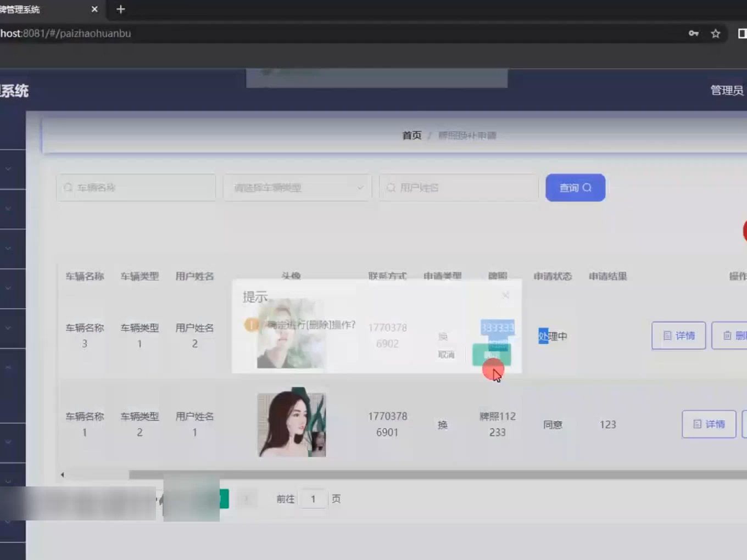Image resolution: width=747 pixels, height=560 pixels.
Task: Close the 提示 dialog with its X
Action: [x=505, y=295]
